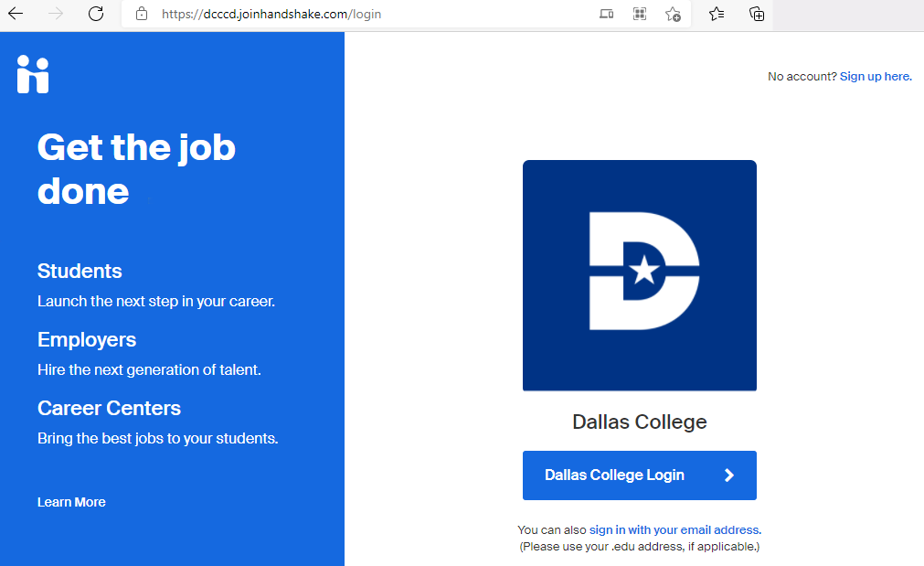Reload the page with the refresh icon
This screenshot has width=924, height=566.
[95, 14]
